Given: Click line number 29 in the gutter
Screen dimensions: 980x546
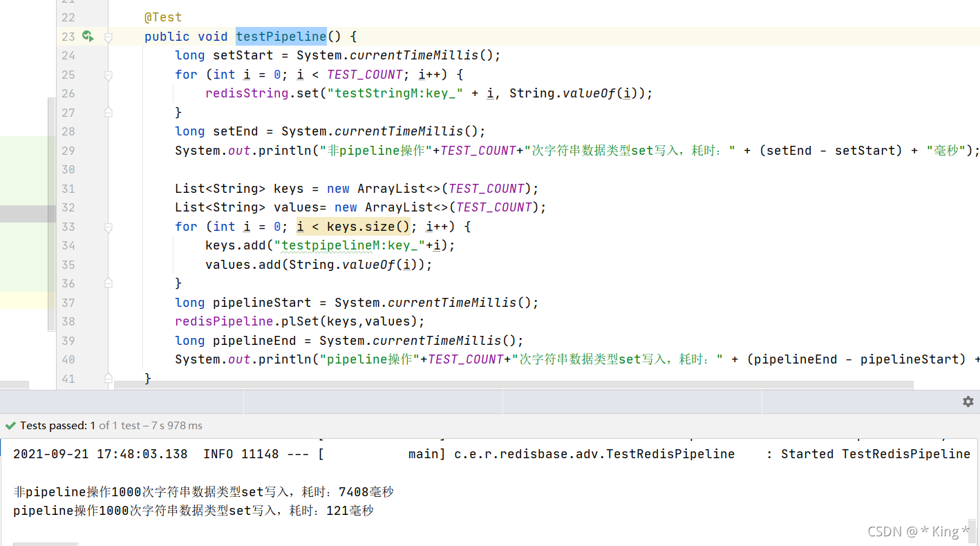Looking at the screenshot, I should pyautogui.click(x=68, y=151).
